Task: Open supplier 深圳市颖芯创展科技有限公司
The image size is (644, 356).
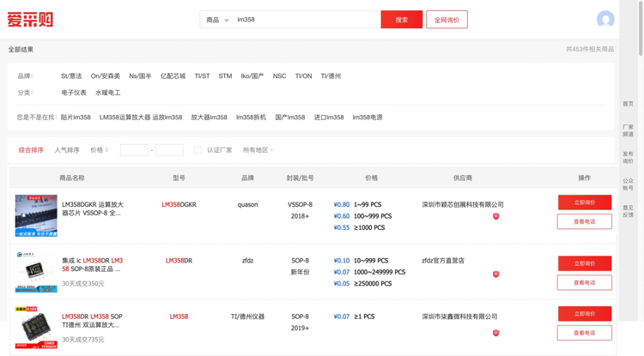Action: [x=463, y=205]
